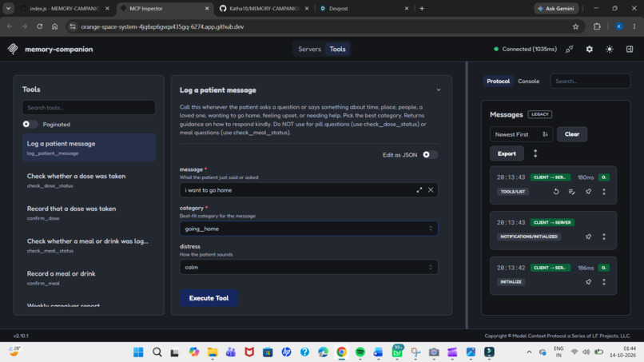Viewport: 644px width, 362px height.
Task: Open the browser extensions puzzle icon
Action: [x=597, y=26]
